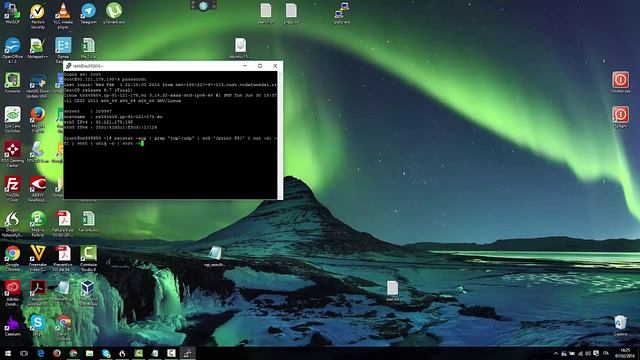Launch Notepad++ from the desktop

[38, 48]
